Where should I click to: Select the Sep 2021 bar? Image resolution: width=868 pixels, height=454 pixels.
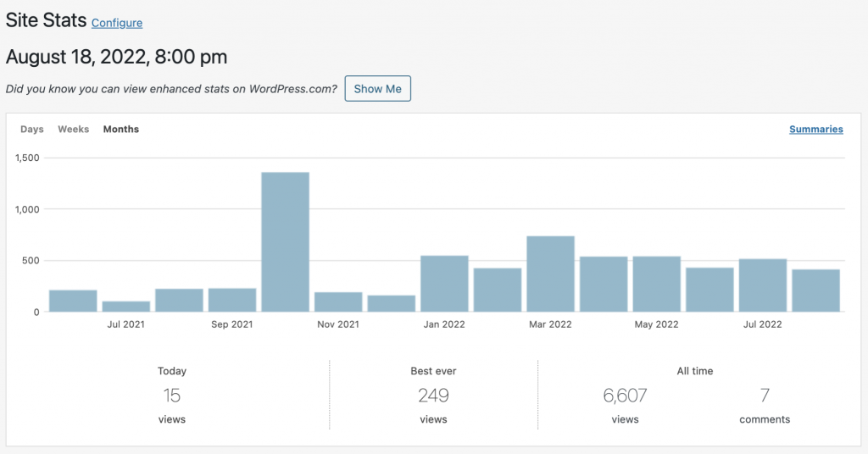[232, 301]
